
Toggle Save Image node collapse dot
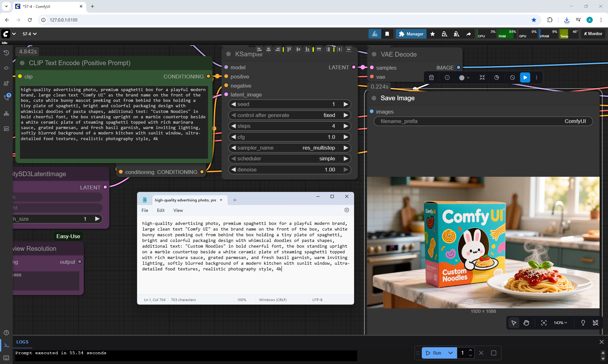pyautogui.click(x=374, y=98)
